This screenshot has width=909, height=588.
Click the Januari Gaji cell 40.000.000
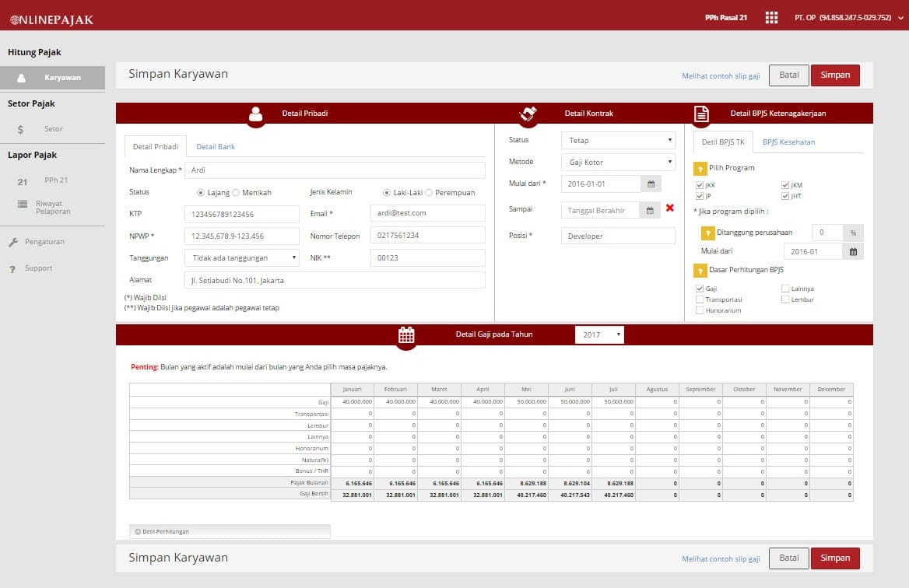(353, 402)
